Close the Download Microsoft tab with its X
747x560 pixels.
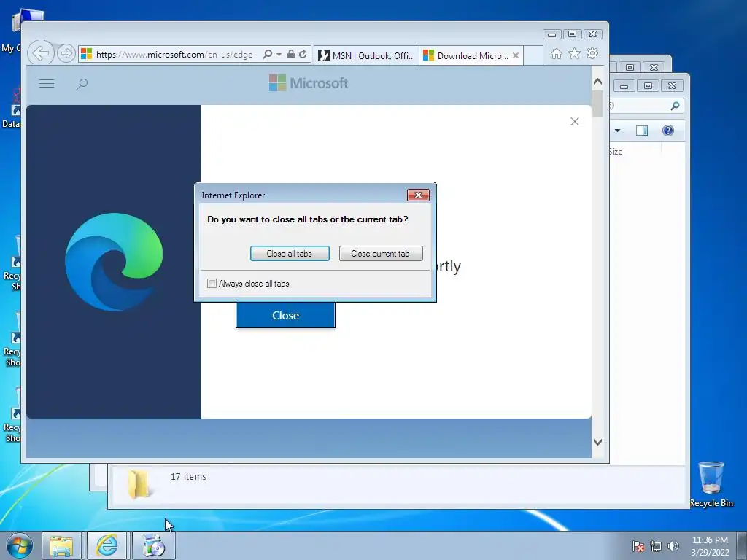click(x=516, y=55)
